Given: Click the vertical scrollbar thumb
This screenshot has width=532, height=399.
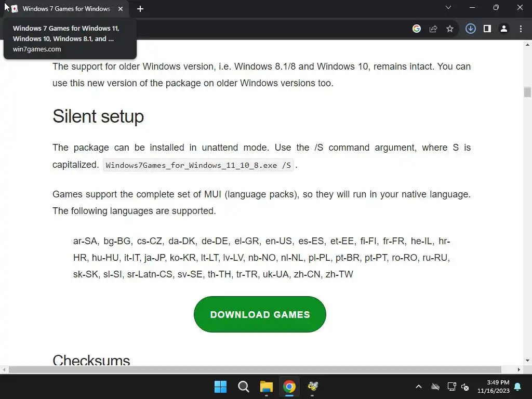Looking at the screenshot, I should [x=527, y=92].
